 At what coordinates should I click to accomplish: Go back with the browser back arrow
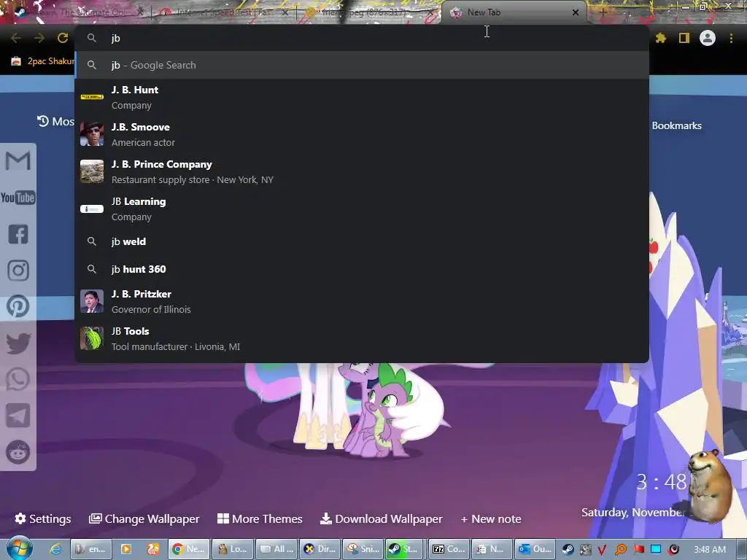point(16,38)
